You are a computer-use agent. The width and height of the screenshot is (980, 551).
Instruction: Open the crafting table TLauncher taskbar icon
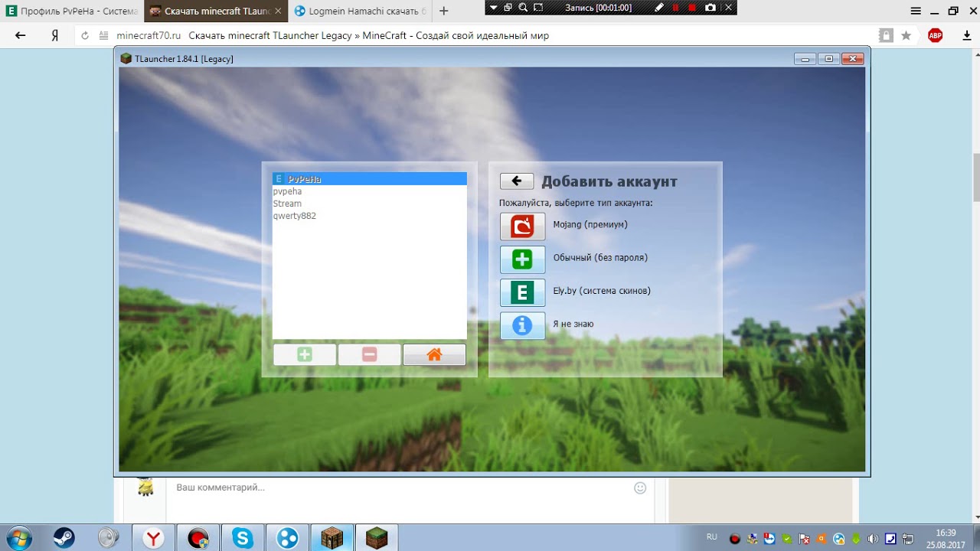click(332, 538)
